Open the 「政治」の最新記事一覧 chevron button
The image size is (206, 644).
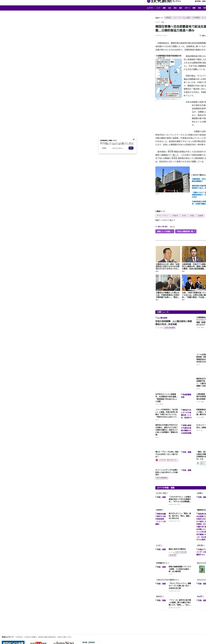click(x=186, y=232)
